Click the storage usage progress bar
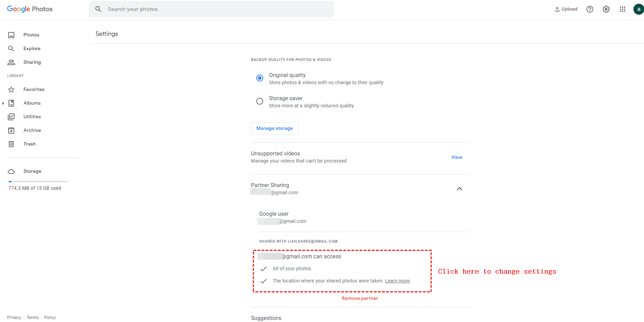The width and height of the screenshot is (644, 322). click(38, 182)
